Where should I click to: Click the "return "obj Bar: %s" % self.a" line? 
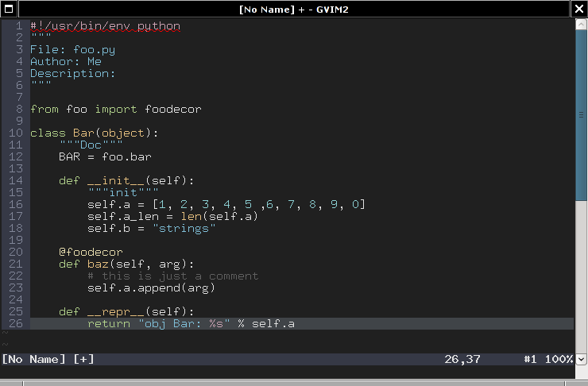point(191,323)
